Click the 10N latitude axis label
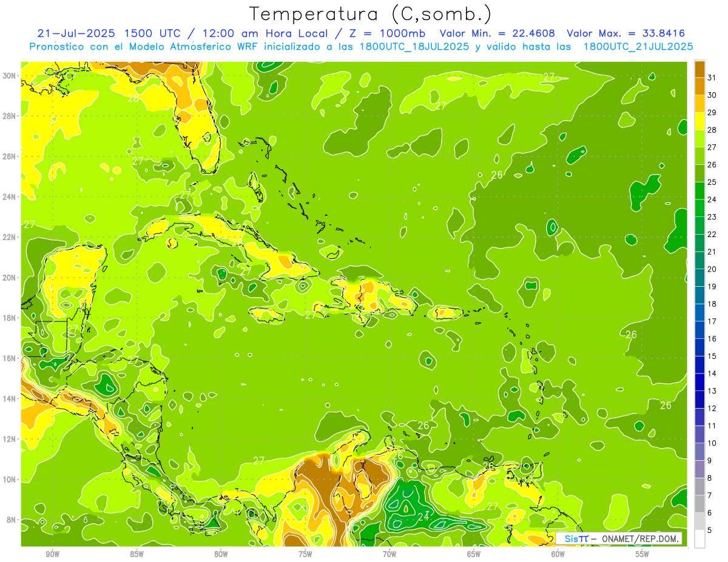Viewport: 728px width, 562px height. coord(10,480)
